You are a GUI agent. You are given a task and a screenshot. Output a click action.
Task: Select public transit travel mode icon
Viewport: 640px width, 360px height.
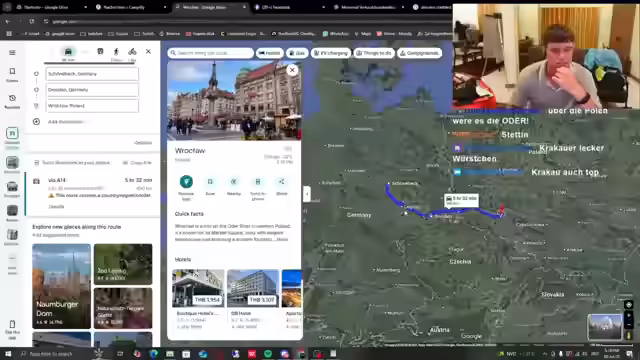100,51
